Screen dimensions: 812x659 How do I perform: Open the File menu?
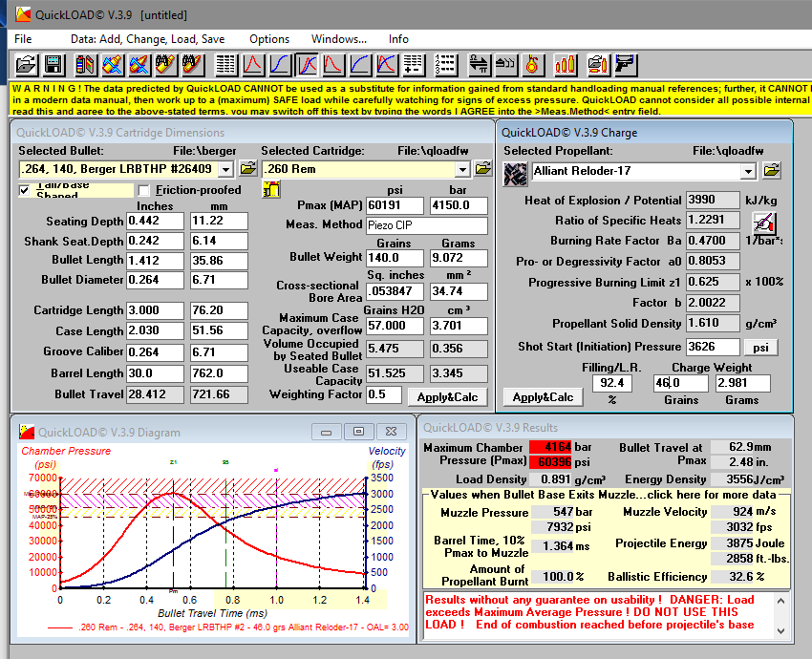(23, 39)
